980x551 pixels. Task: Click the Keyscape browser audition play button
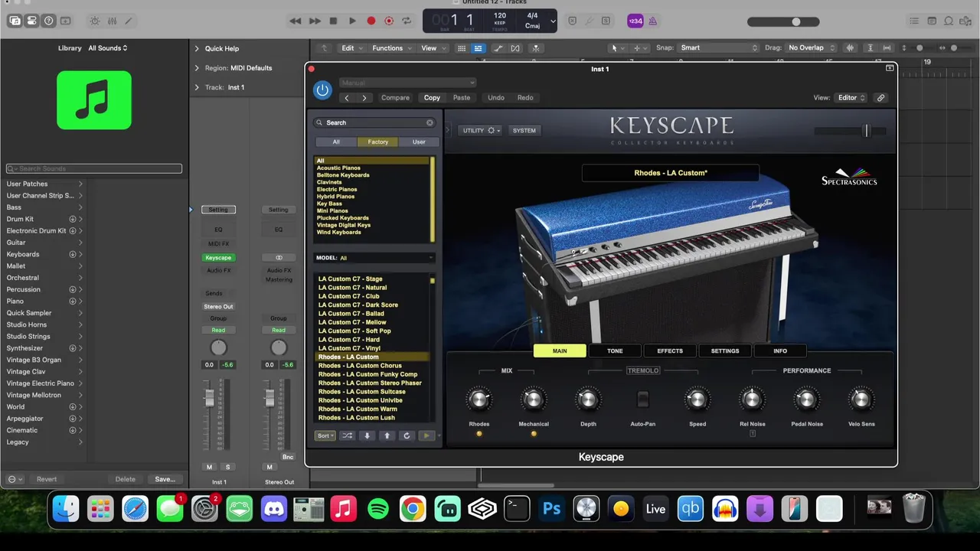coord(426,435)
